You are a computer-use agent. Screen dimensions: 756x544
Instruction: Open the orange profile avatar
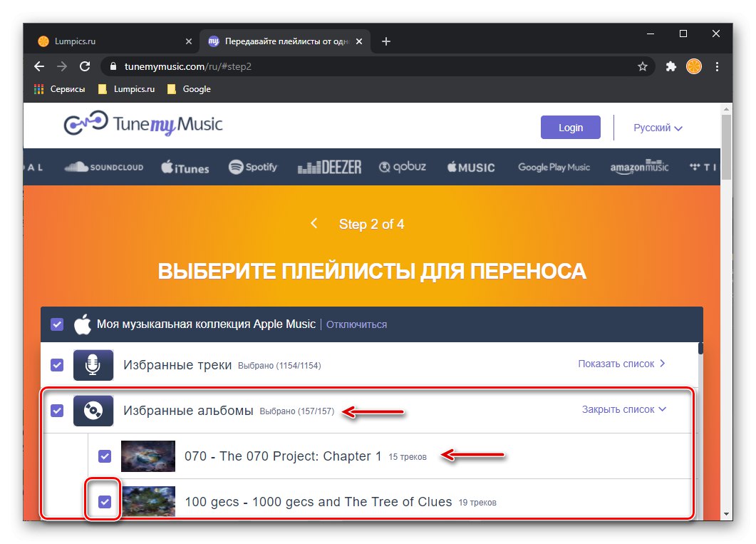coord(694,66)
